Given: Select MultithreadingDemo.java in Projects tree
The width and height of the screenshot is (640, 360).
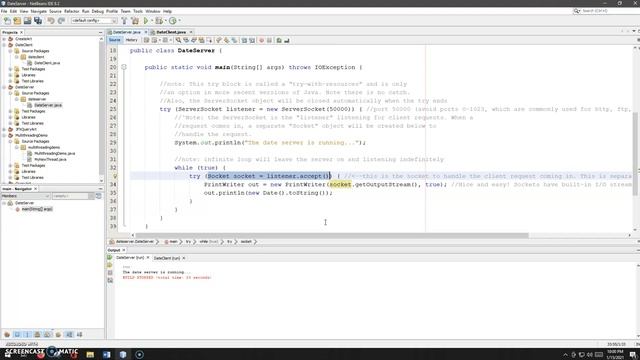Looking at the screenshot, I should [54, 153].
